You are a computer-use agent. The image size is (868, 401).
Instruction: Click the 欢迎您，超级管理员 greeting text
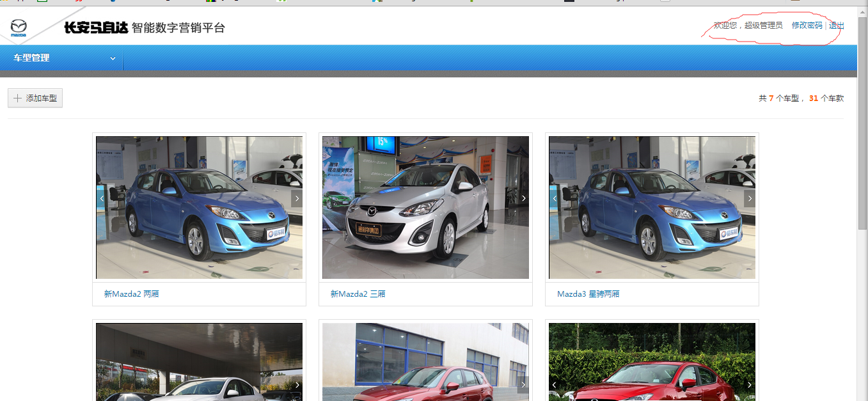(x=748, y=26)
